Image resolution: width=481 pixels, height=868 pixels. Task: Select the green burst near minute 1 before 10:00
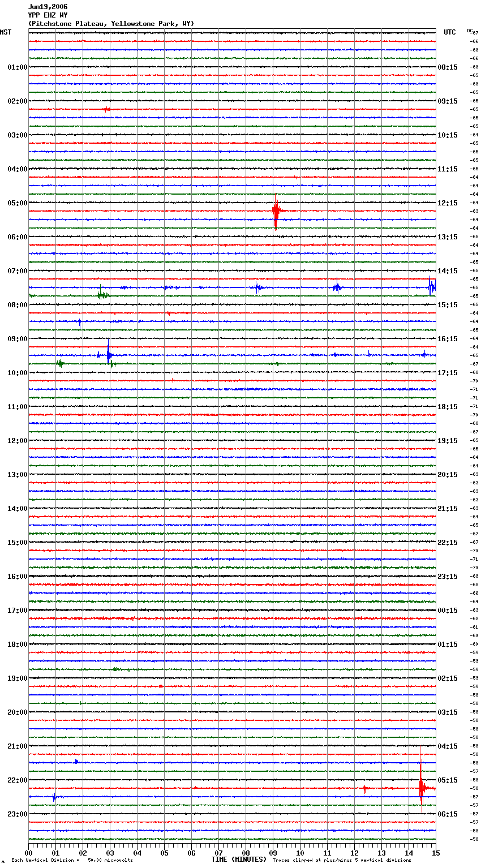click(x=60, y=363)
